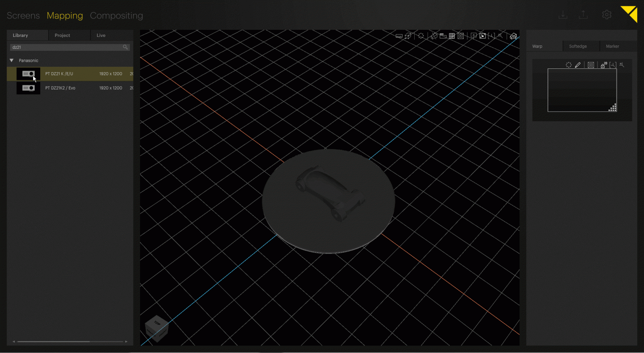The height and width of the screenshot is (353, 644).
Task: Click the dz21 search field
Action: pos(65,47)
